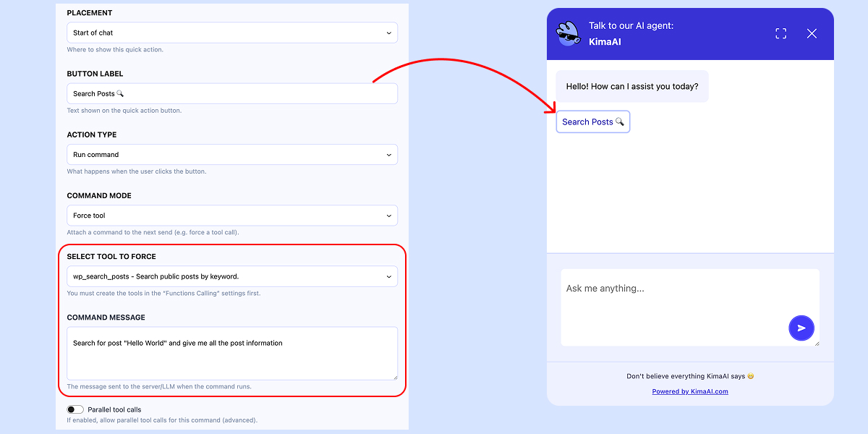Screen dimensions: 868x434
Task: Expand the chat widget to fullscreen
Action: 780,33
